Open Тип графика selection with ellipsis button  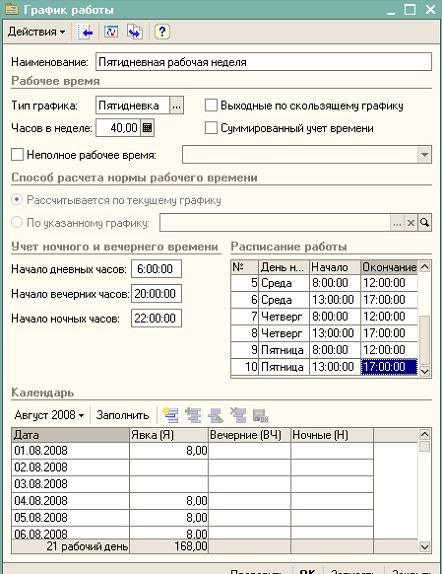[x=177, y=106]
